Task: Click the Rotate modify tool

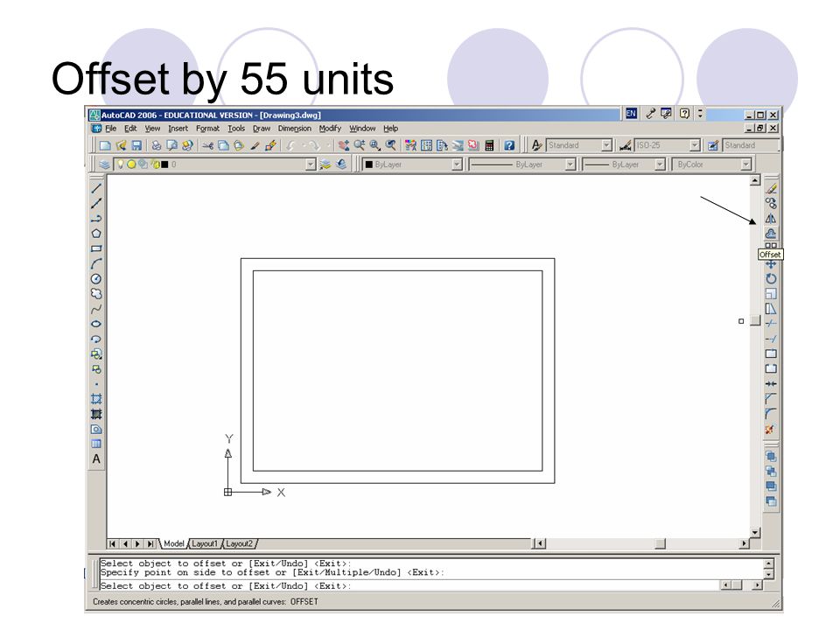Action: click(771, 278)
